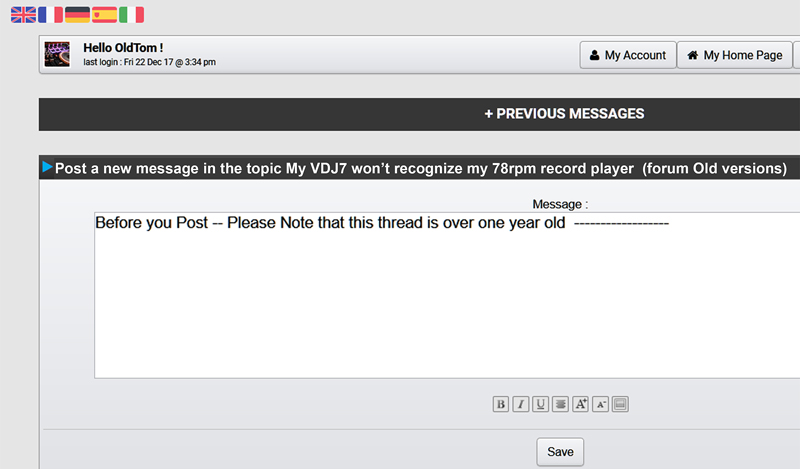This screenshot has width=800, height=469.
Task: Choose the Spanish flag language
Action: pyautogui.click(x=104, y=15)
